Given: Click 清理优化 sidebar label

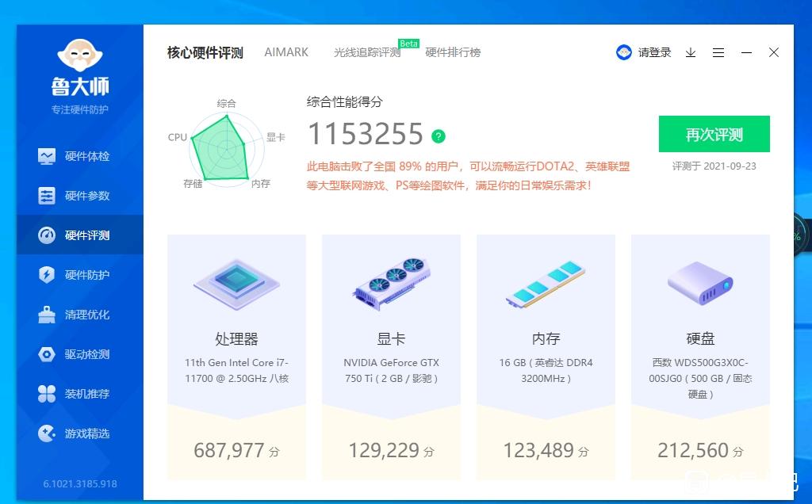Looking at the screenshot, I should click(x=87, y=315).
